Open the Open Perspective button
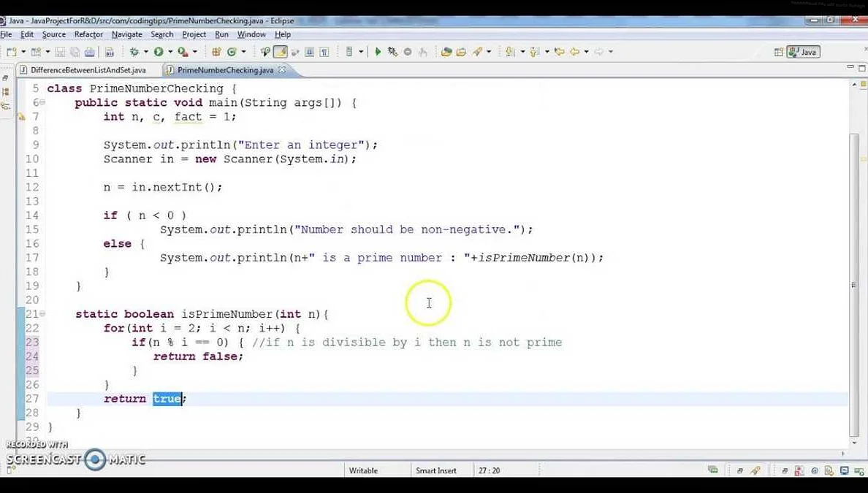The width and height of the screenshot is (868, 493). point(779,52)
